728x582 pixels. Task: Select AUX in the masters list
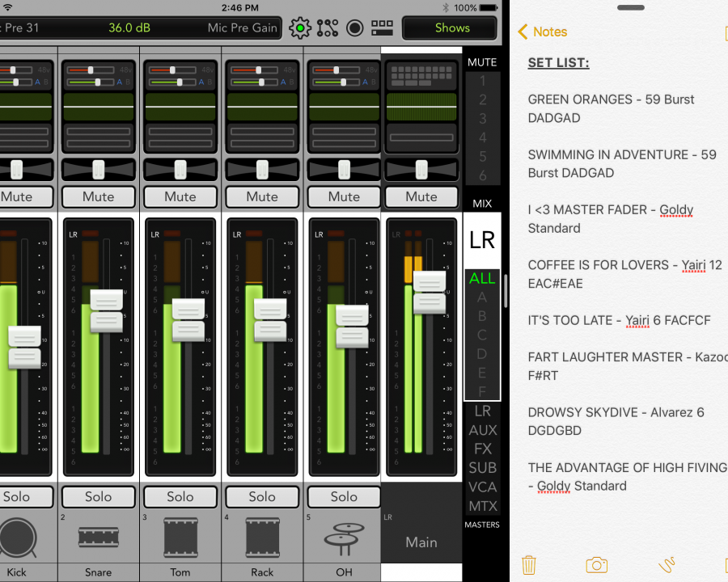click(483, 430)
